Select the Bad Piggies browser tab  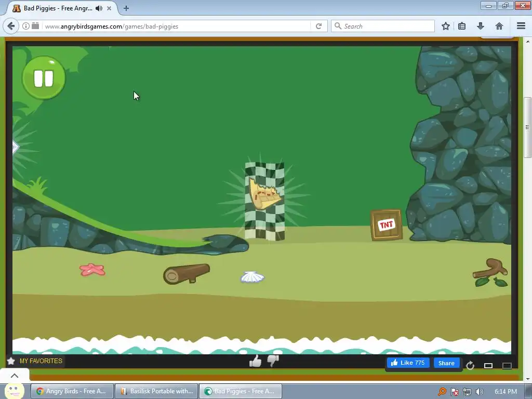(61, 8)
